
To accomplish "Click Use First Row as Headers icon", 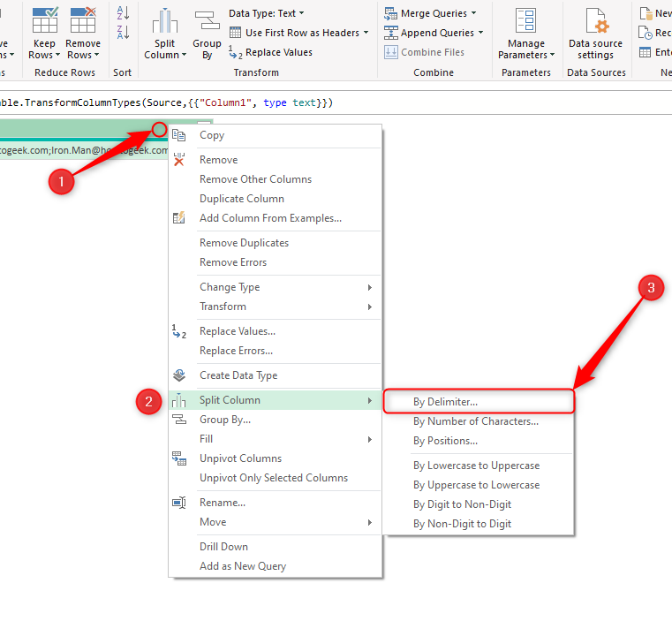I will click(235, 32).
